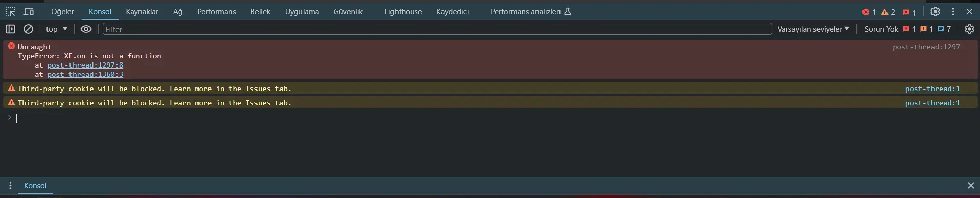Click the red issue flag count

pos(909,29)
